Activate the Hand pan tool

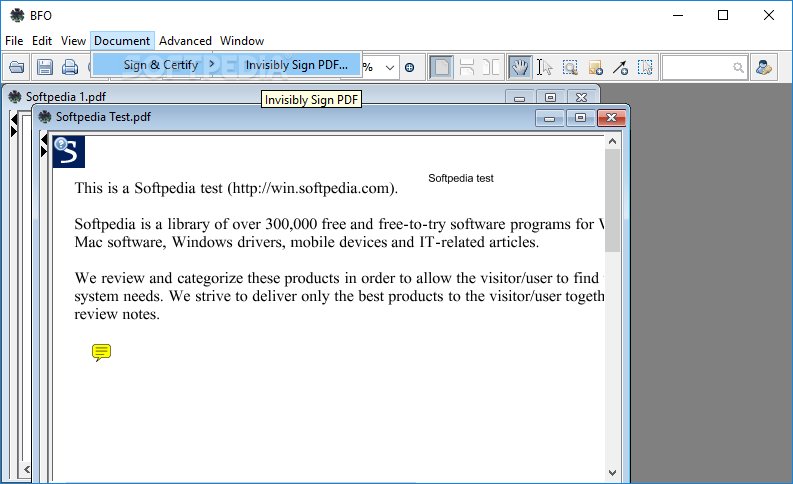coord(520,67)
